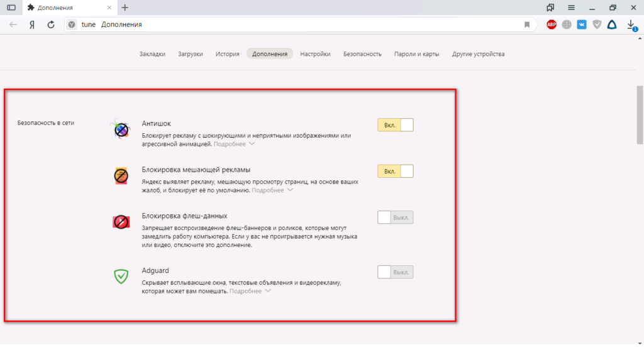Click the Антишок extension icon
Viewport: 644px width, 362px height.
(x=121, y=129)
